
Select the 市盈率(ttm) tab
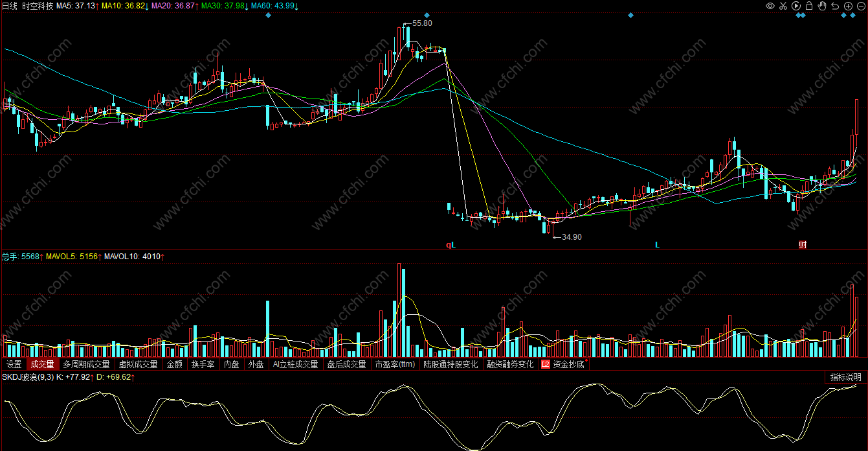pyautogui.click(x=395, y=364)
